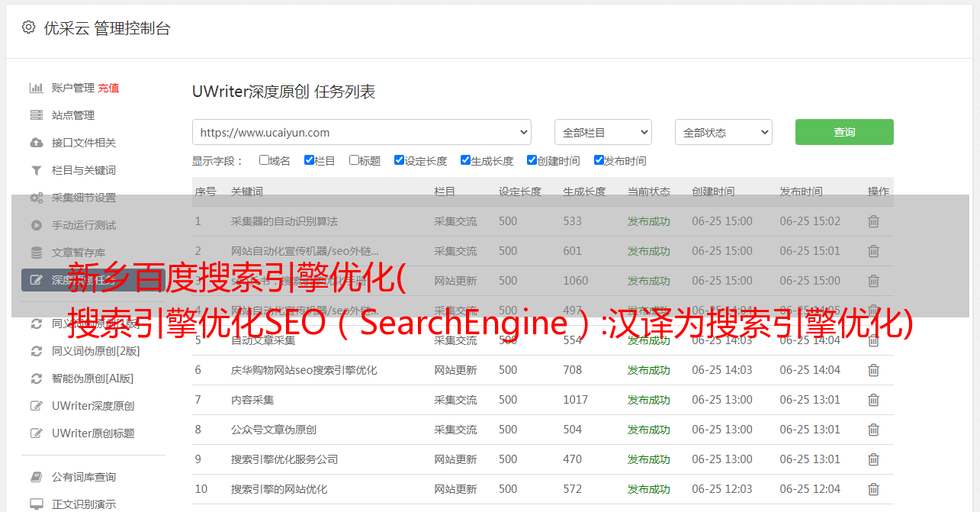Click the 关键词 column header
This screenshot has width=980, height=512.
[x=247, y=192]
